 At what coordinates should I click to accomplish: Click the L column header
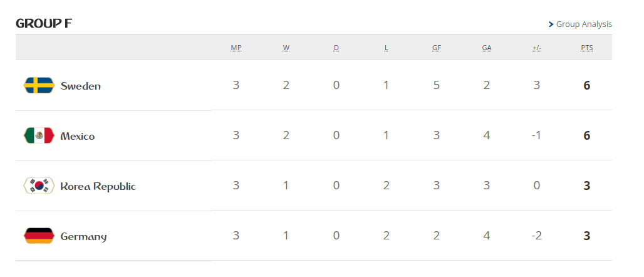(387, 48)
